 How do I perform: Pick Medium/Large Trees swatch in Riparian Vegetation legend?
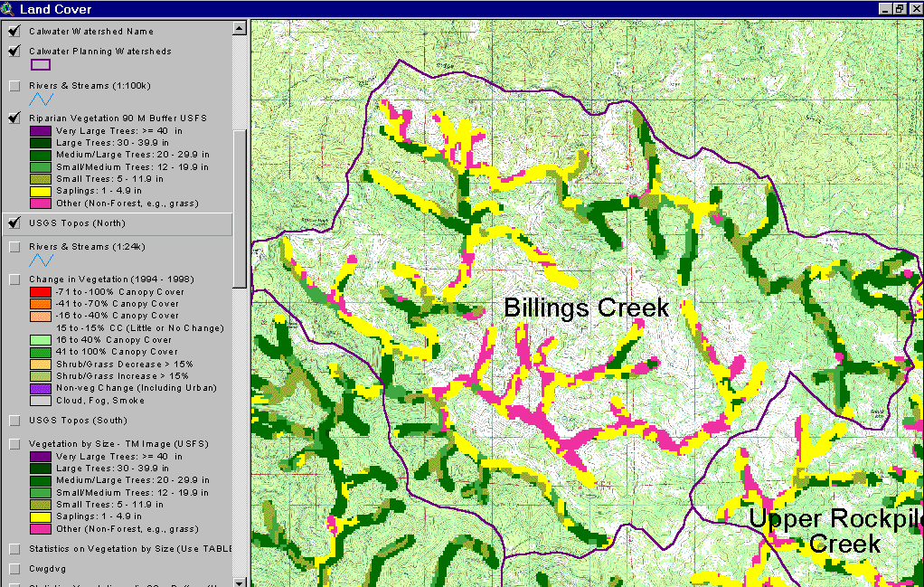click(40, 155)
